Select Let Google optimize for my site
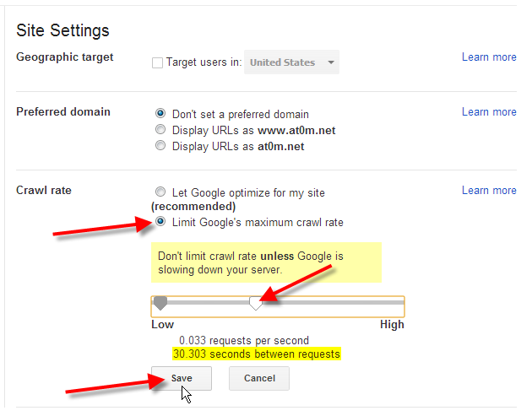Viewport: 532px width, 416px height. coord(160,192)
